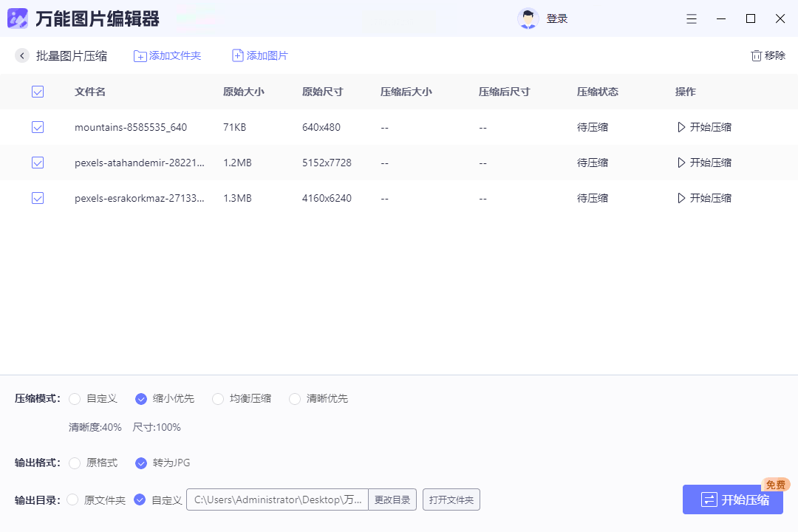Viewport: 798px width, 532px height.
Task: Choose 清晰优先 compression mode
Action: click(x=295, y=399)
